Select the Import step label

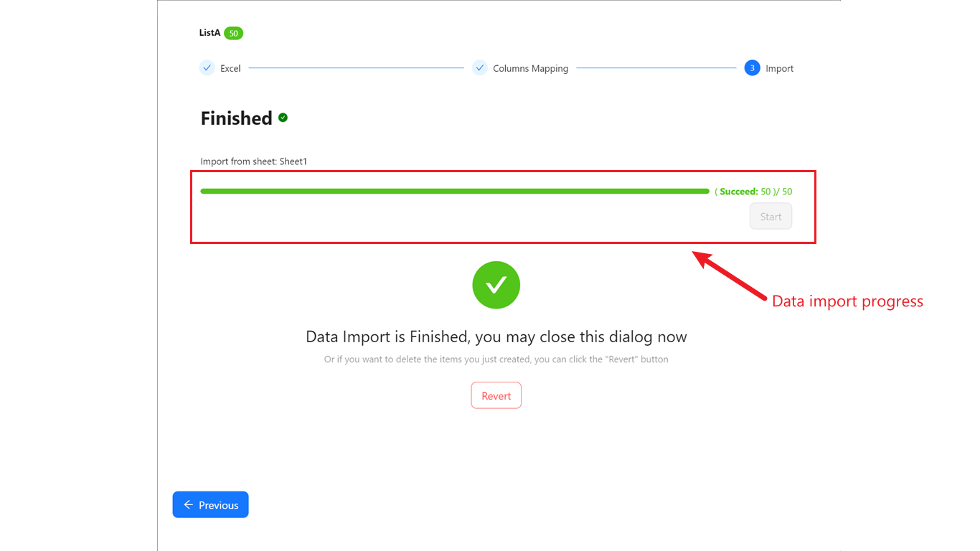point(779,69)
